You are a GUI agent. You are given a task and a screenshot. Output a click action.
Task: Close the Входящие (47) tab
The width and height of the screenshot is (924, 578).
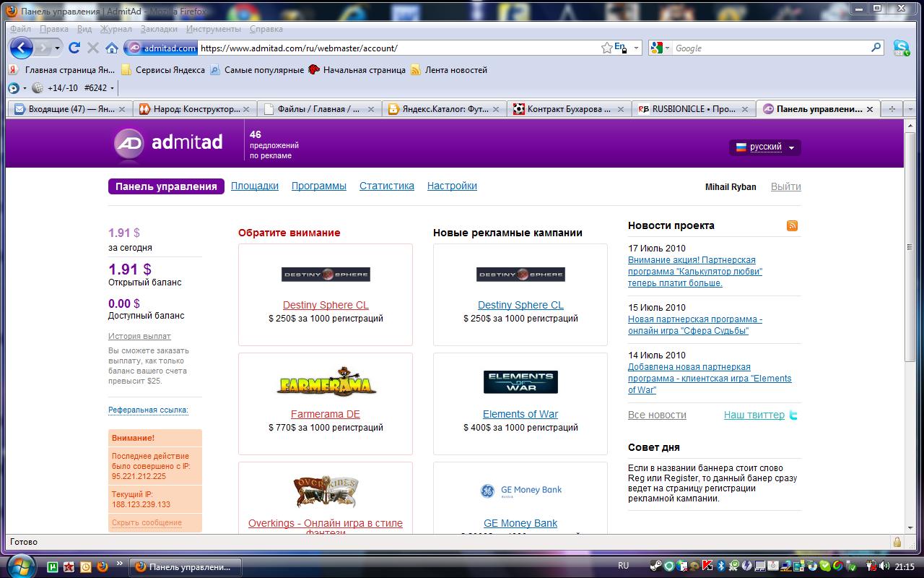[x=122, y=109]
